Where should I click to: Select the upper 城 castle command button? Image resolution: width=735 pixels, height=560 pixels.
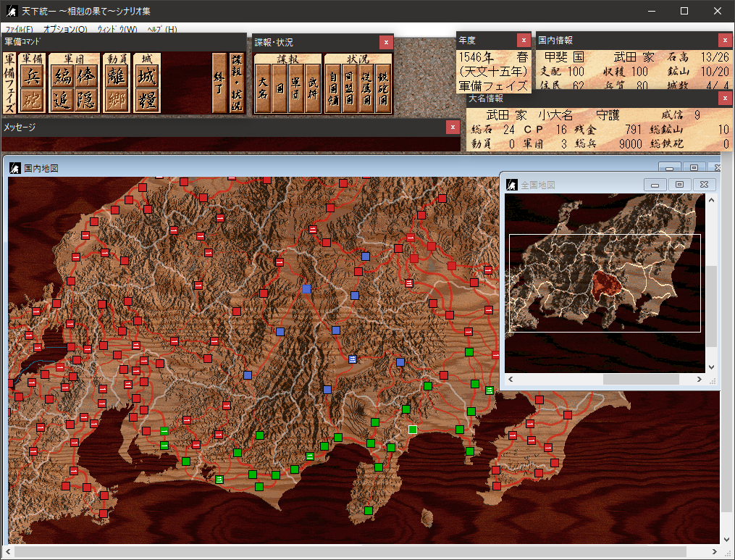[x=147, y=76]
